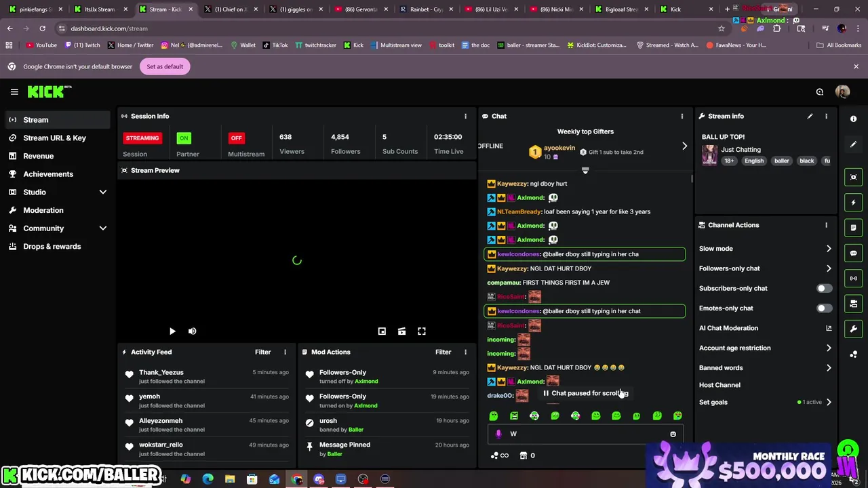Open AI Chat Moderation external link
The height and width of the screenshot is (488, 868).
(x=829, y=328)
